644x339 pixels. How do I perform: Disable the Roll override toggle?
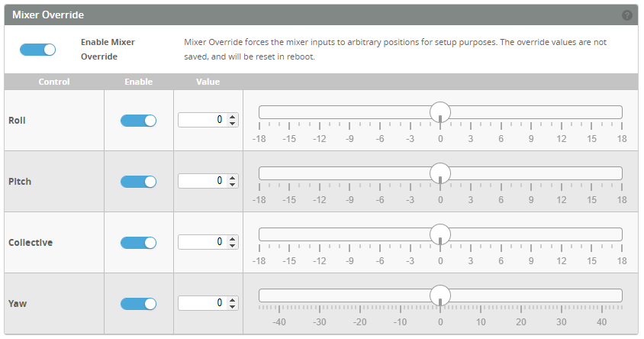tap(138, 121)
